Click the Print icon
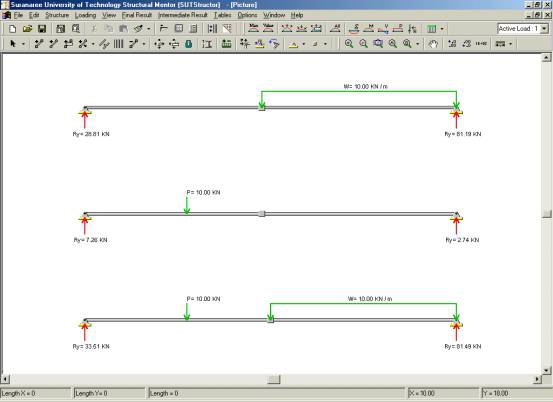The width and height of the screenshot is (553, 402). [x=61, y=29]
